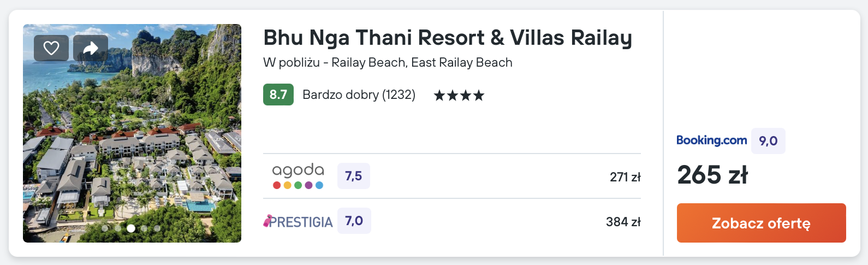Screen dimensions: 868x265
Task: Open Bhu Nga Thani Resort title link
Action: tap(447, 38)
